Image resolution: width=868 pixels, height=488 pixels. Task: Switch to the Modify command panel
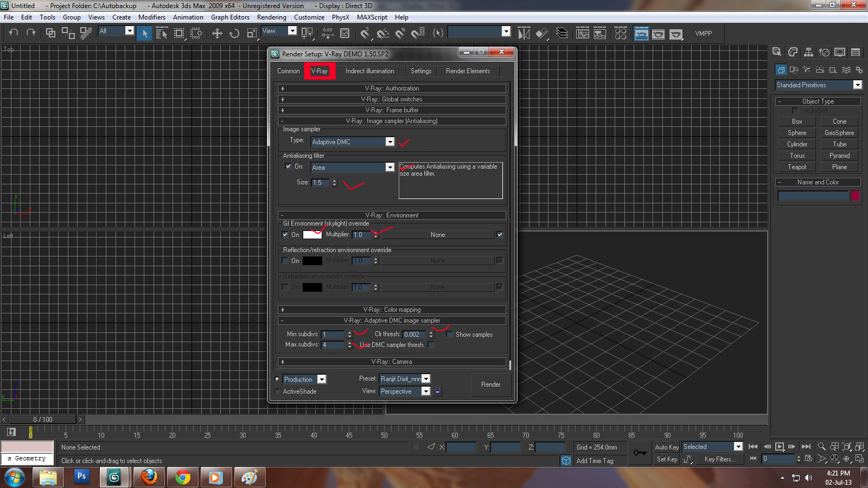click(x=793, y=52)
